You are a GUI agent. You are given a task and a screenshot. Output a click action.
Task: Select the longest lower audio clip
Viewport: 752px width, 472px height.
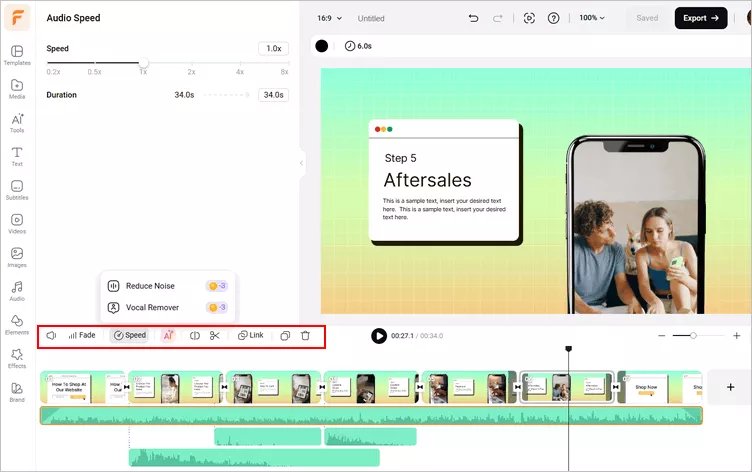coord(254,458)
